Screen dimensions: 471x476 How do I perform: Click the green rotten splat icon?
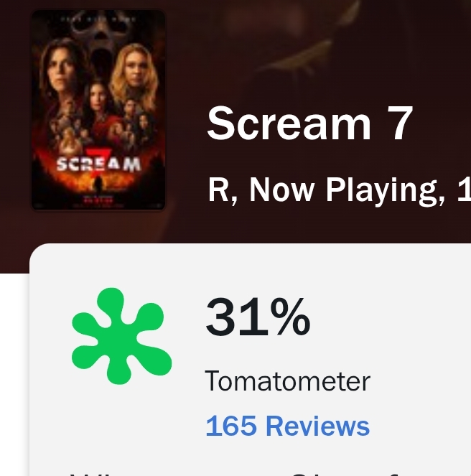[x=121, y=335]
